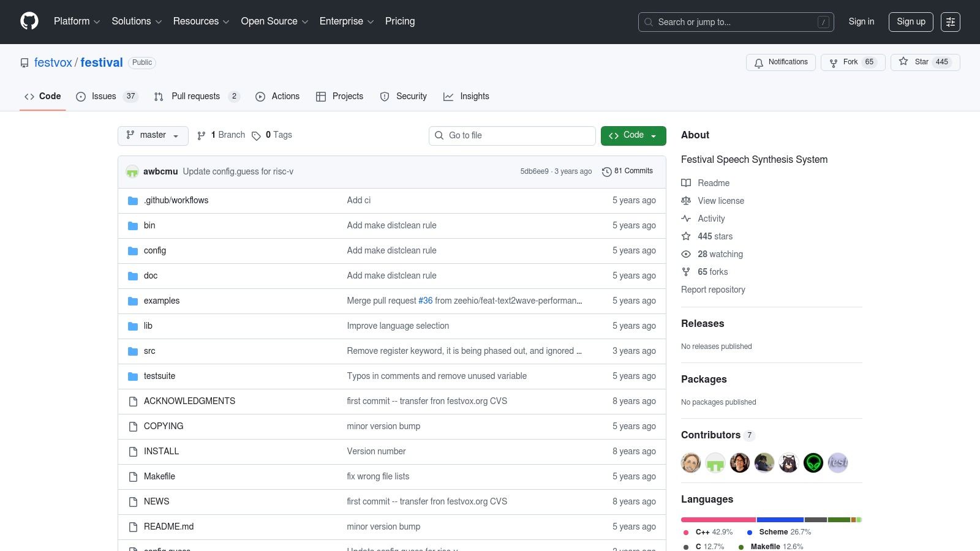This screenshot has width=980, height=551.
Task: Click the first contributor avatar
Action: tap(691, 463)
